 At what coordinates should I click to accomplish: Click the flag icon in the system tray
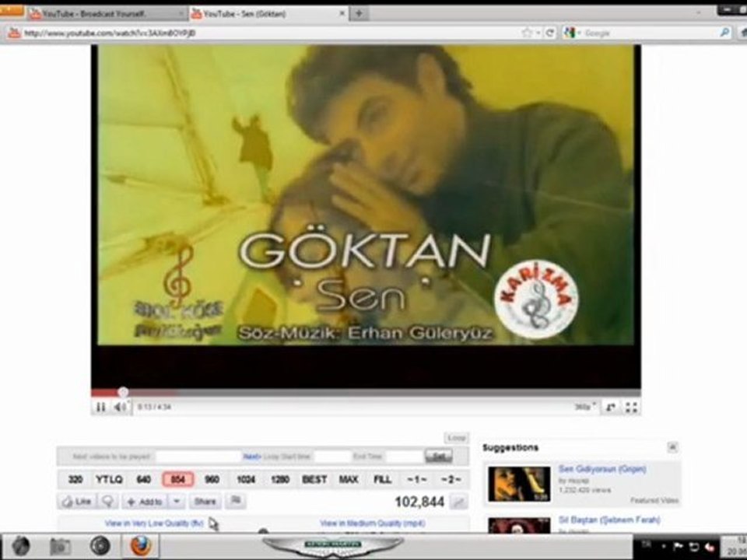click(679, 546)
